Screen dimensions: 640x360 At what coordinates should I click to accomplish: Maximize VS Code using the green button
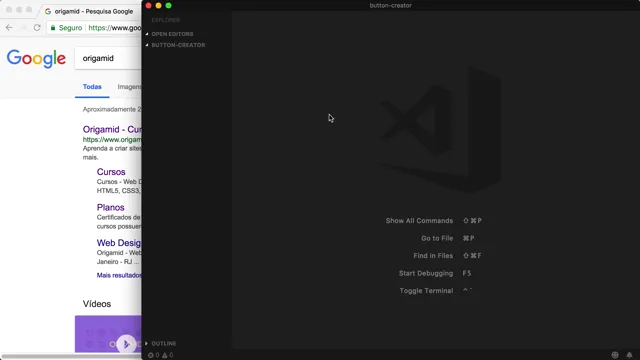169,5
